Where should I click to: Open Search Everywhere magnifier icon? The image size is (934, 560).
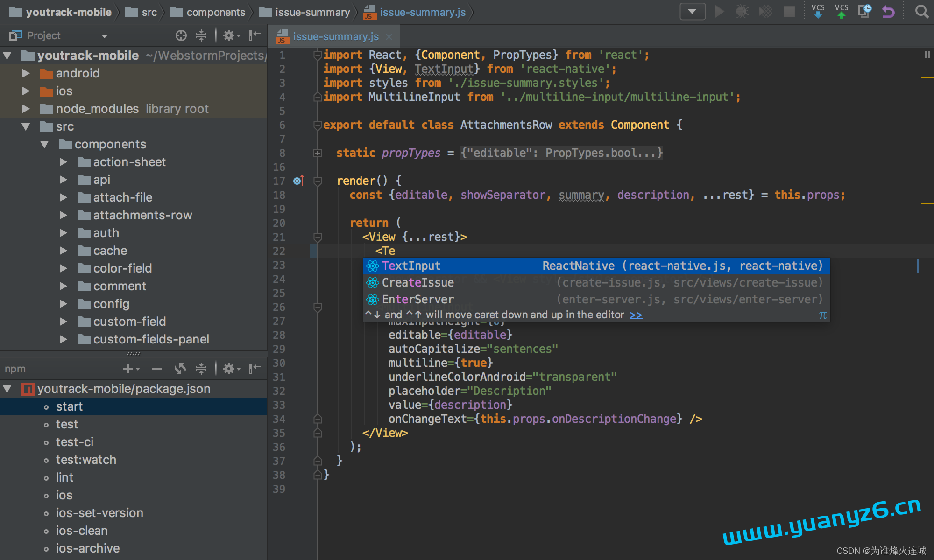pos(921,11)
